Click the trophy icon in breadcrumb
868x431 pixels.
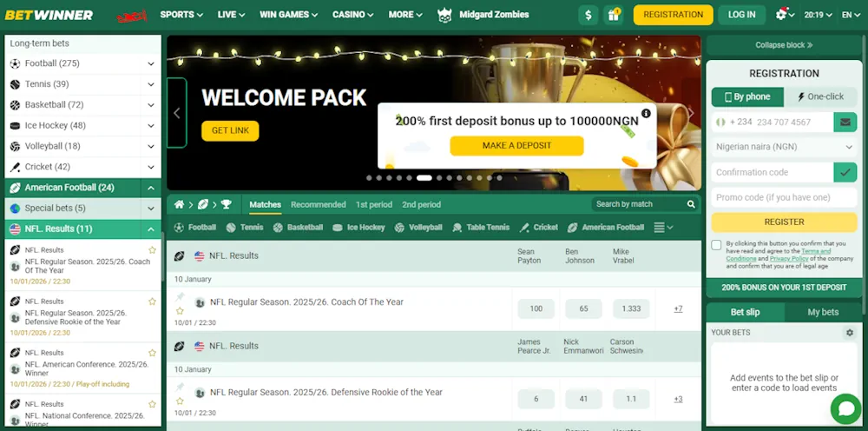tap(226, 204)
